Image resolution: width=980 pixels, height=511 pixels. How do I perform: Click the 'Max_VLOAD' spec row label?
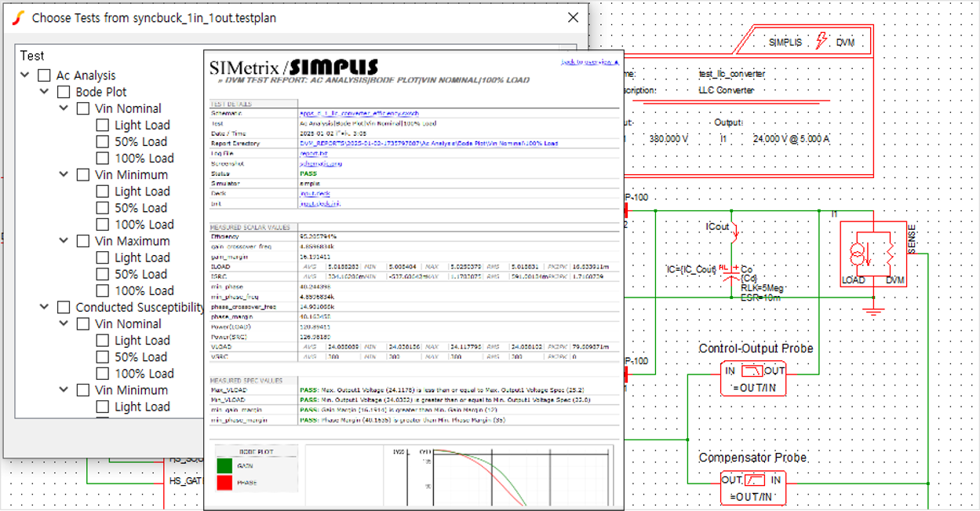click(228, 389)
